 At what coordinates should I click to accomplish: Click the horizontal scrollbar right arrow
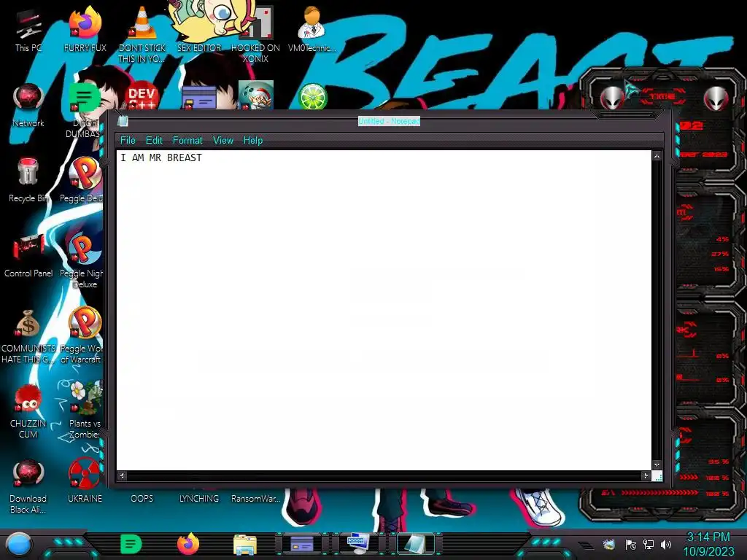tap(646, 475)
